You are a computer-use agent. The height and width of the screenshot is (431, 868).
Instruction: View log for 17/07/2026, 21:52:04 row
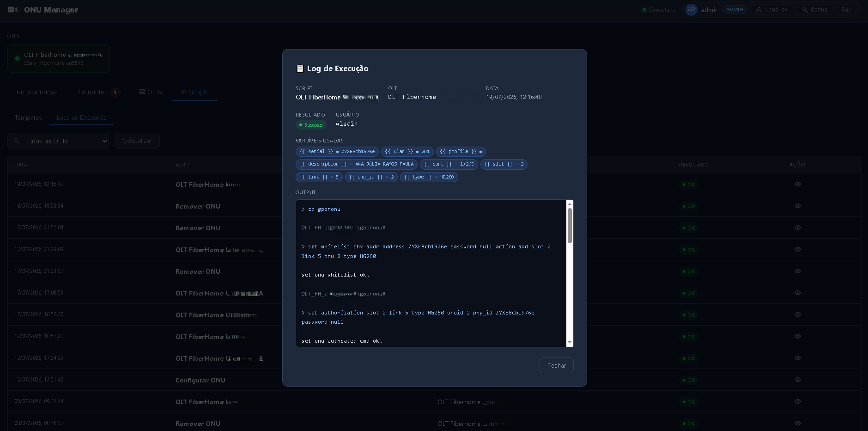point(797,228)
